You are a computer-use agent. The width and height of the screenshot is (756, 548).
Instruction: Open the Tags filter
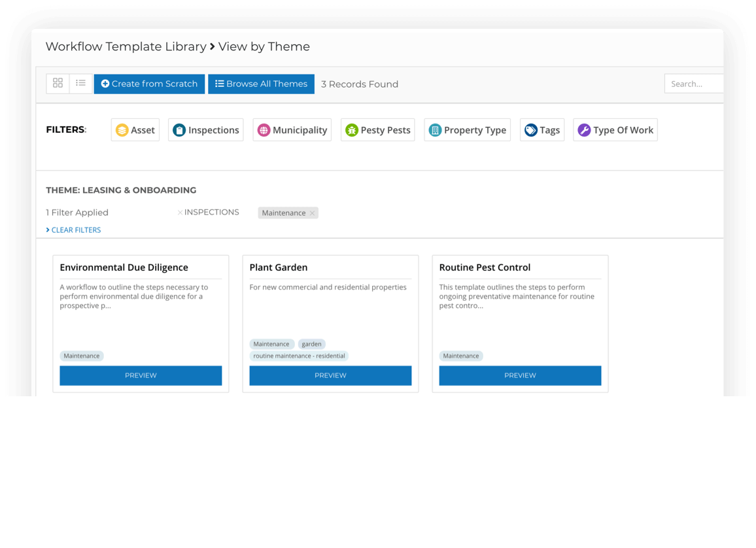pyautogui.click(x=542, y=129)
